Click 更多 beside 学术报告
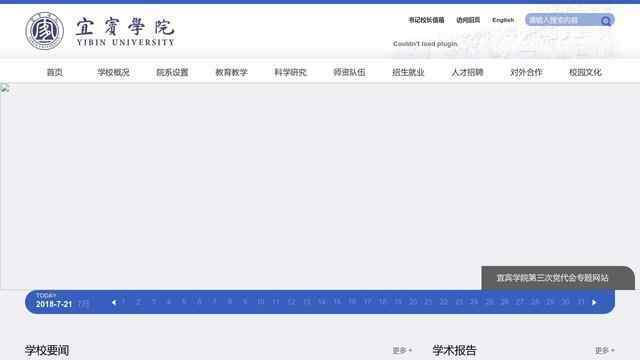The width and height of the screenshot is (640, 360). (604, 350)
